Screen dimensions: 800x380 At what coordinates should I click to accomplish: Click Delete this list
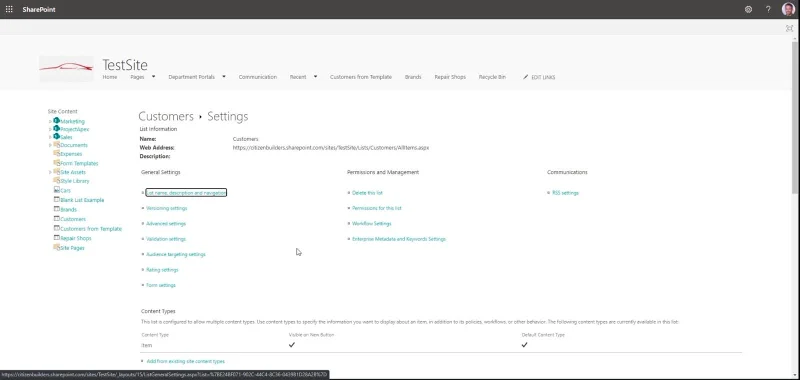[x=367, y=193]
